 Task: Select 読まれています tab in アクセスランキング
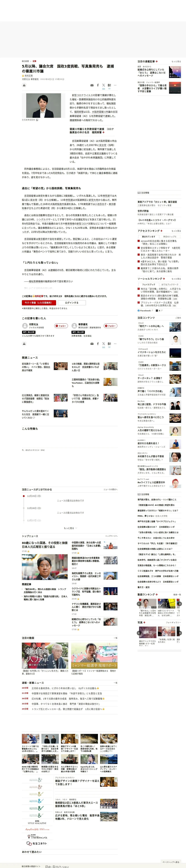[148, 237]
